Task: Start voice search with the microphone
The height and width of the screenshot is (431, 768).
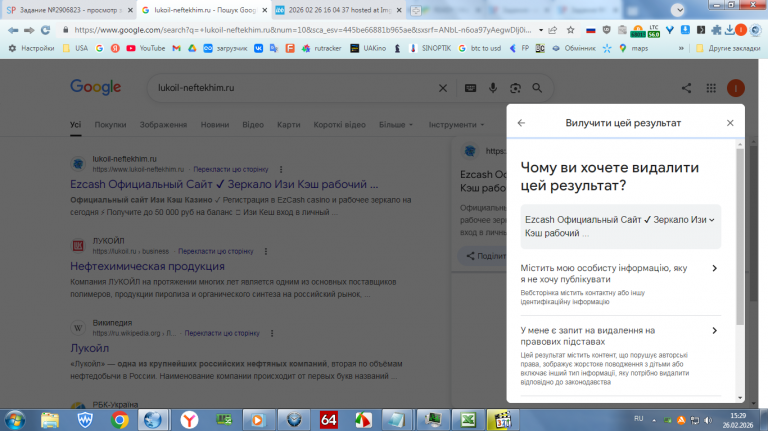Action: (x=493, y=88)
